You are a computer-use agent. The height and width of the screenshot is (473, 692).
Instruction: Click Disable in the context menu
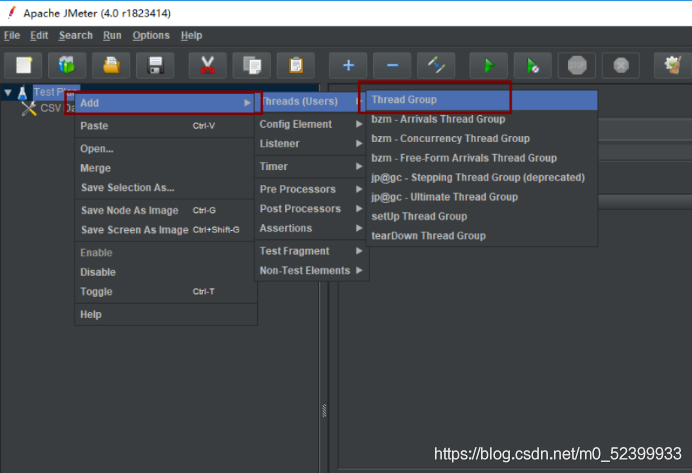(165, 272)
